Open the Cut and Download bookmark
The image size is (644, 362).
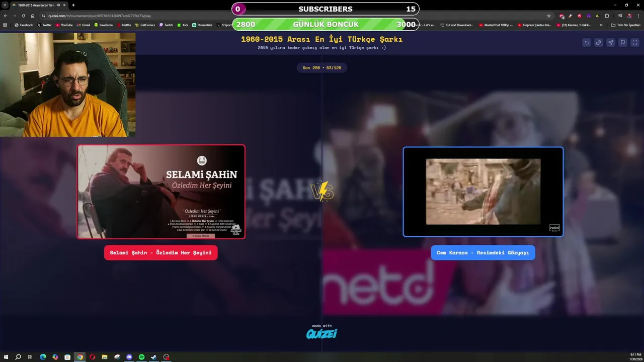coord(457,25)
